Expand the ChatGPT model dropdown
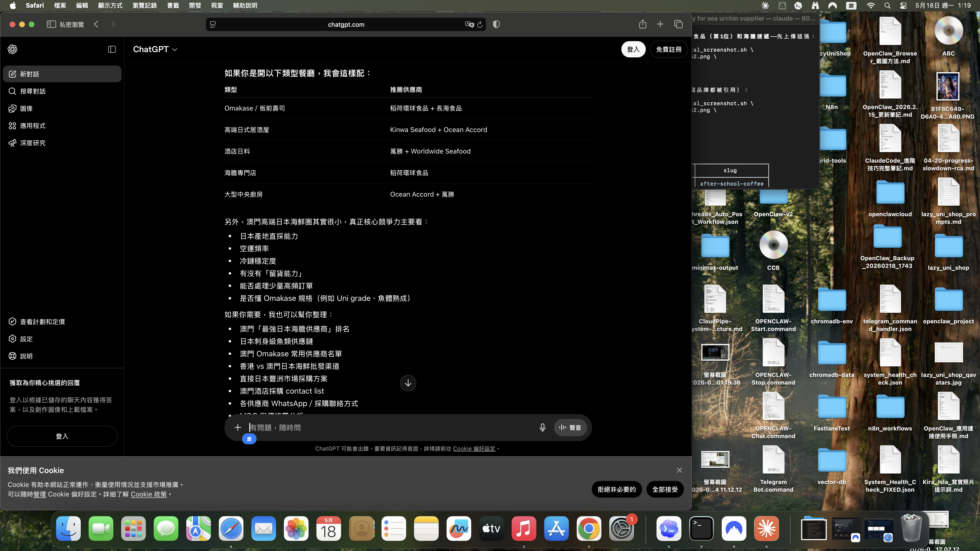 155,49
